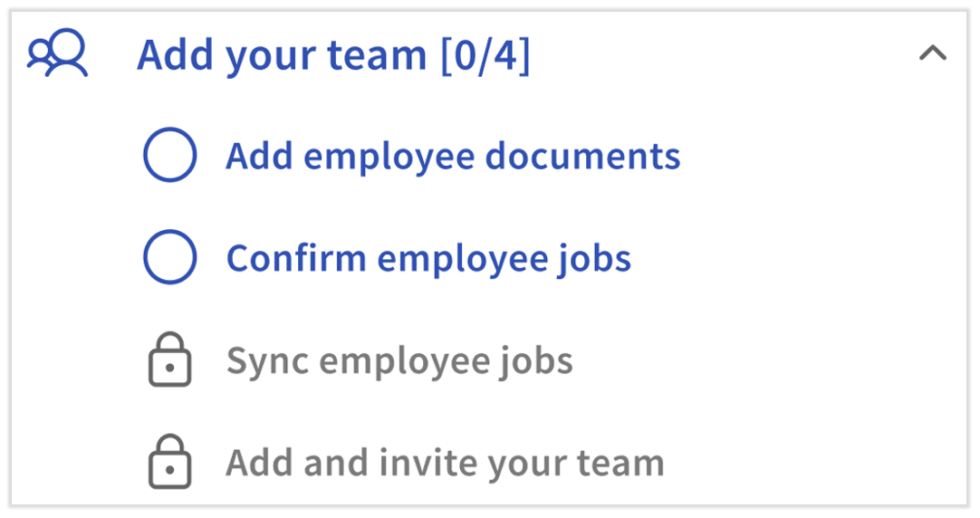Click the lock icon beside Add and invite your team

click(x=169, y=463)
